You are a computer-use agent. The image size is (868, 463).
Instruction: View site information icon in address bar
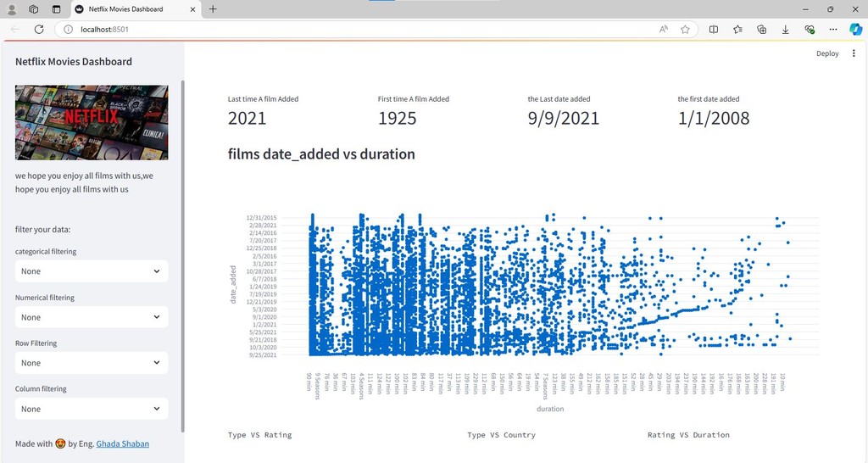(68, 30)
